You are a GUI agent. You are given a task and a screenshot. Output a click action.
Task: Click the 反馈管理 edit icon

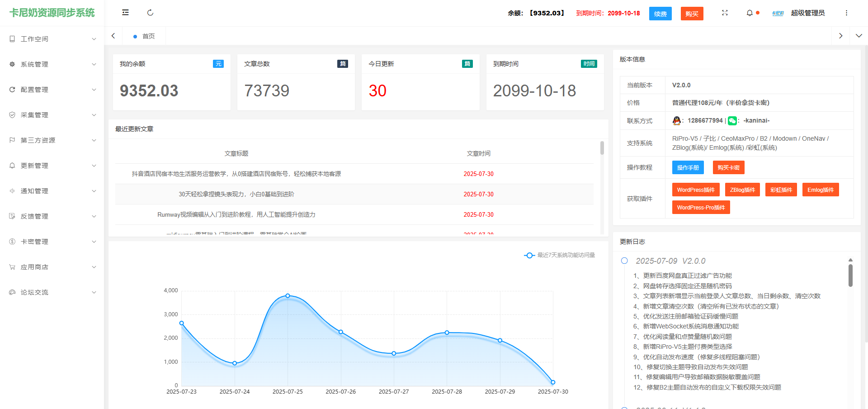(12, 216)
